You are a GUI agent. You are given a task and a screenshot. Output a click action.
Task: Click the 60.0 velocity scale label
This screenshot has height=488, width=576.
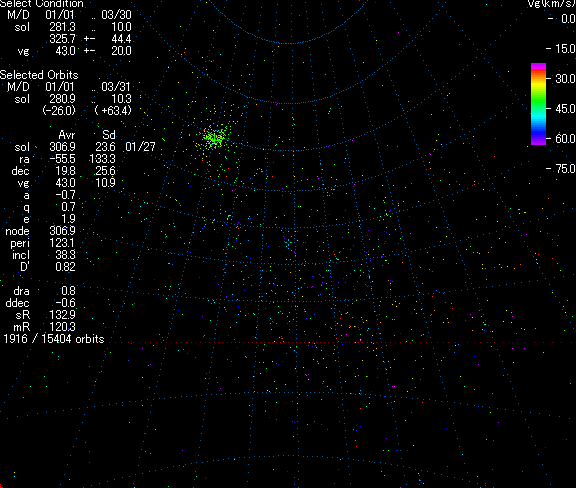click(x=565, y=139)
